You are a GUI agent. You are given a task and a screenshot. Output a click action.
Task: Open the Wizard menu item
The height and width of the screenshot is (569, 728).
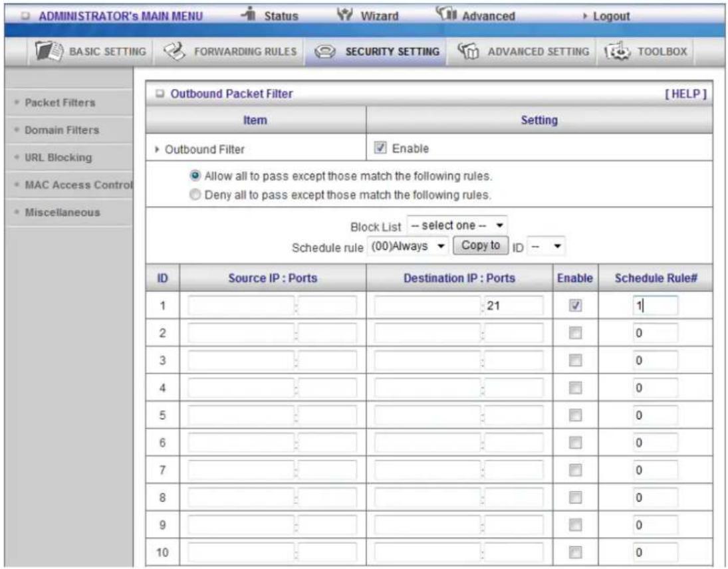pyautogui.click(x=380, y=16)
